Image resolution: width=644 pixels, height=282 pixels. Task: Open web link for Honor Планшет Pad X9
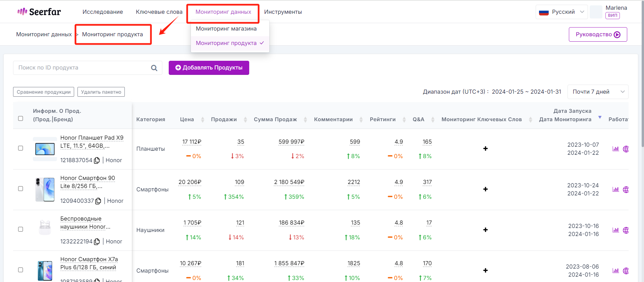(x=626, y=149)
